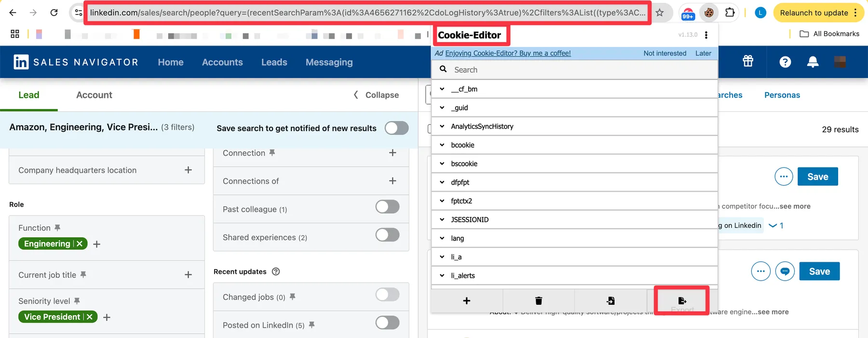Open Messaging in the navigation bar
The height and width of the screenshot is (338, 868).
[x=329, y=62]
